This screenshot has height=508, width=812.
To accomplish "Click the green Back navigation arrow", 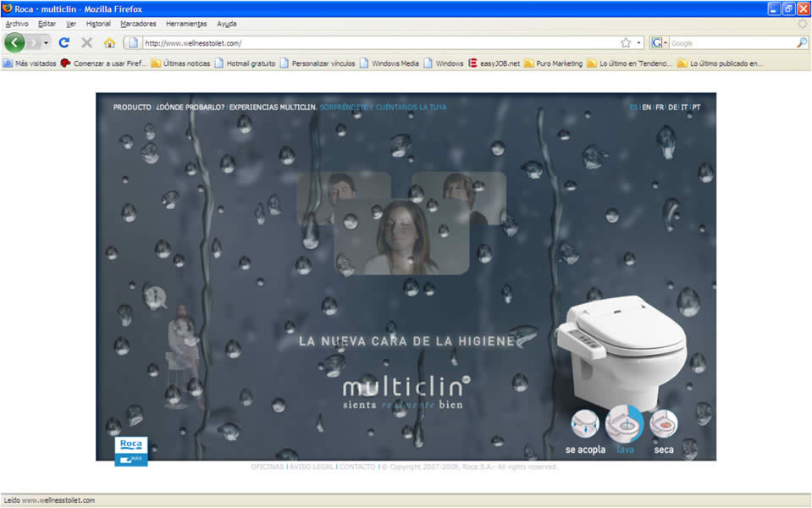I will pos(14,42).
